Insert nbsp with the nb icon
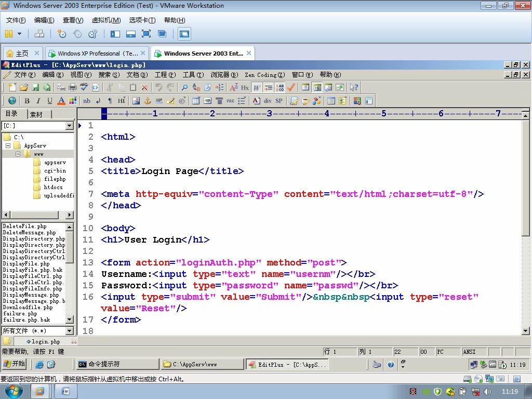Image resolution: width=532 pixels, height=399 pixels. point(87,101)
